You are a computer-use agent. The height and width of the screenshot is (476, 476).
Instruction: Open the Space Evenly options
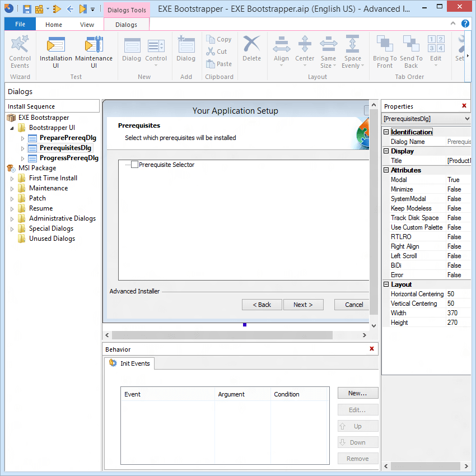pos(352,52)
